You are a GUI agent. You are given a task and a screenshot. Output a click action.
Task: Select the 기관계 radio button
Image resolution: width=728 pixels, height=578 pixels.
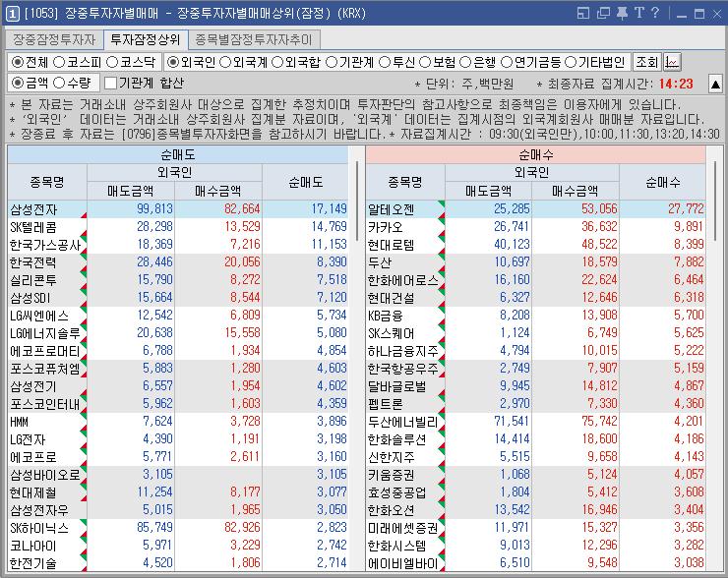(331, 62)
